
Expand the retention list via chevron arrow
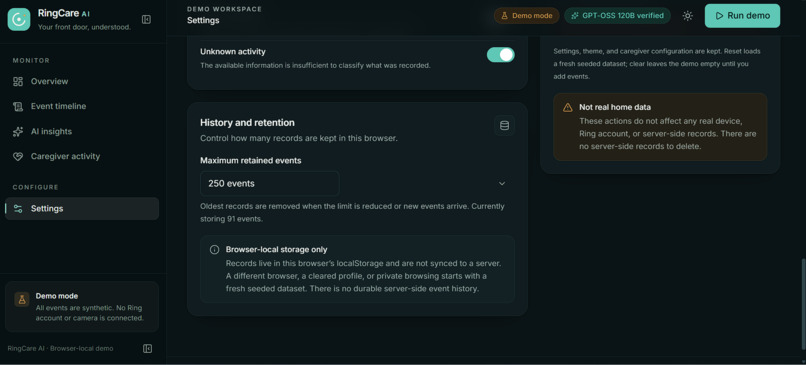(x=502, y=184)
